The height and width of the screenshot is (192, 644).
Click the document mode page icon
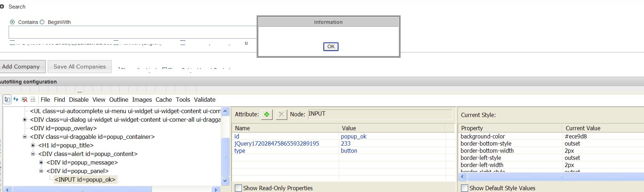click(33, 100)
